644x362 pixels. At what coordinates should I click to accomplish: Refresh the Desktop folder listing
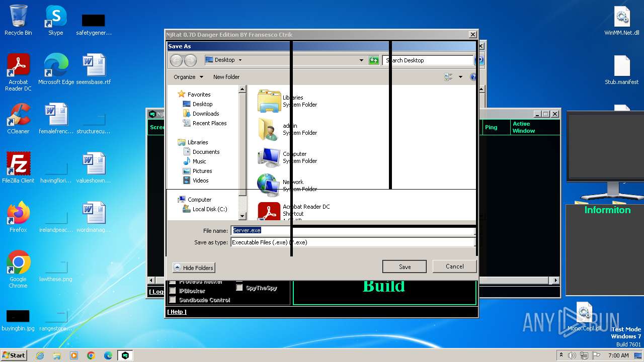tap(373, 60)
